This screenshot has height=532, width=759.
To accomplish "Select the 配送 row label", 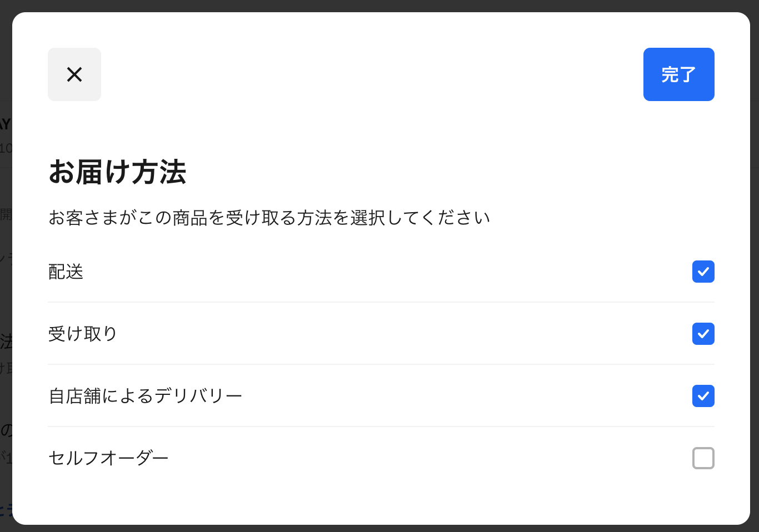I will pos(66,272).
